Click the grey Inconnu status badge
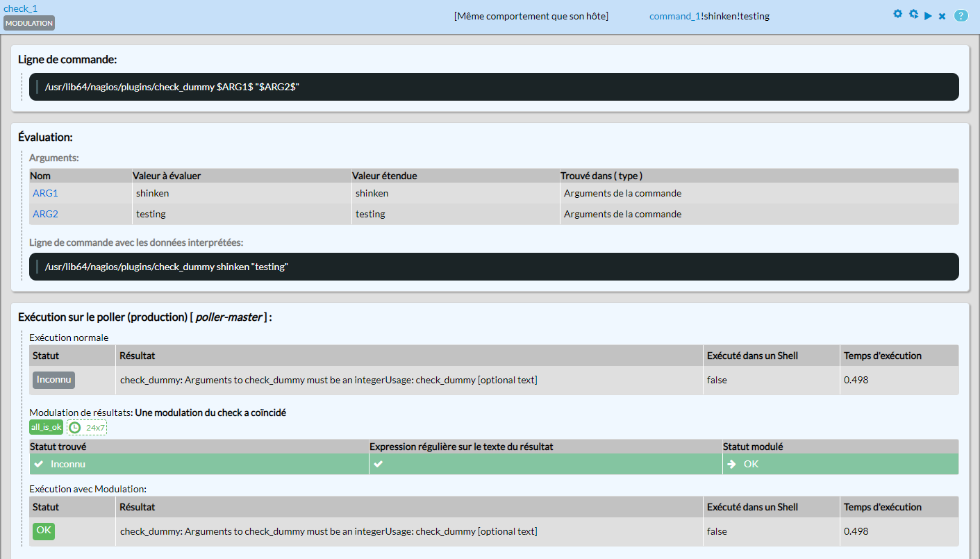980x559 pixels. 53,380
